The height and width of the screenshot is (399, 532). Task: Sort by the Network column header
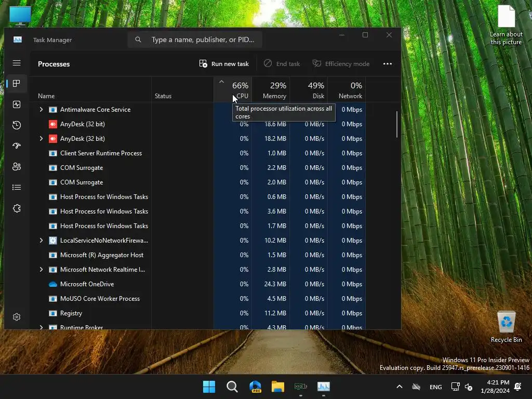point(347,89)
